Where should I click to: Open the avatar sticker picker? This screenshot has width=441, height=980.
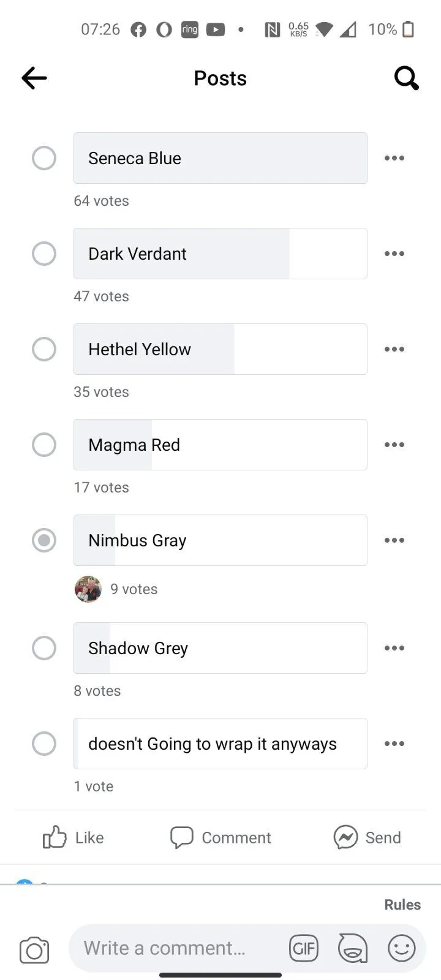point(353,949)
